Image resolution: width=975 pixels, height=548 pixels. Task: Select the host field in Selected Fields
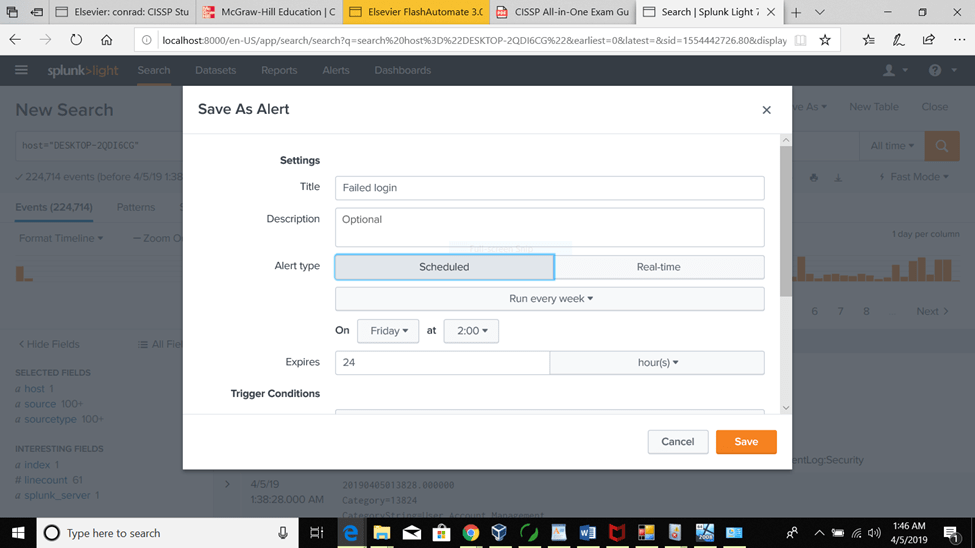(34, 388)
